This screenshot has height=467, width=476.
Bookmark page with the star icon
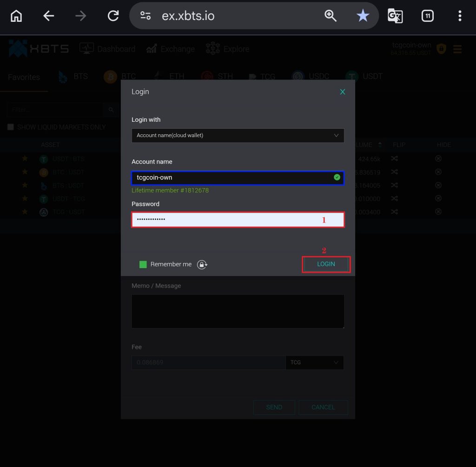(363, 16)
